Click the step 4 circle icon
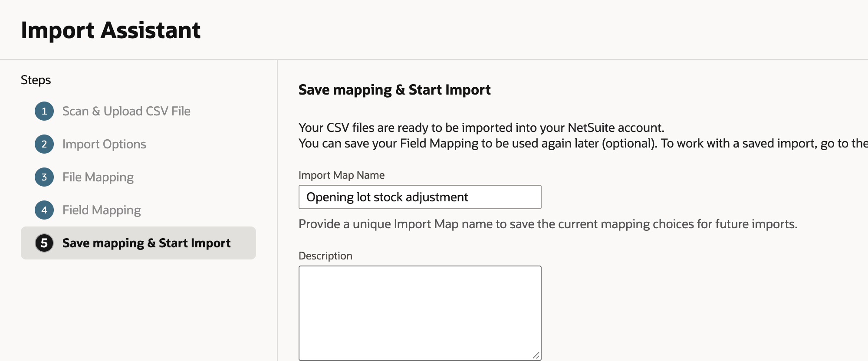 click(x=44, y=210)
